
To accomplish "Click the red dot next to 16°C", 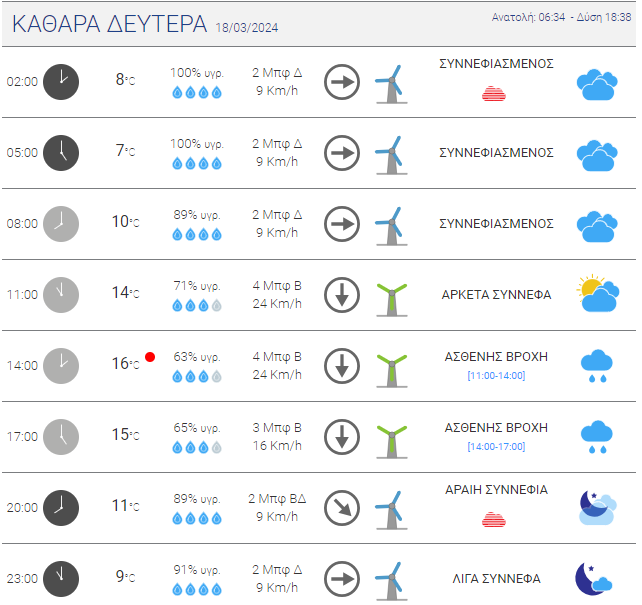I will 150,356.
